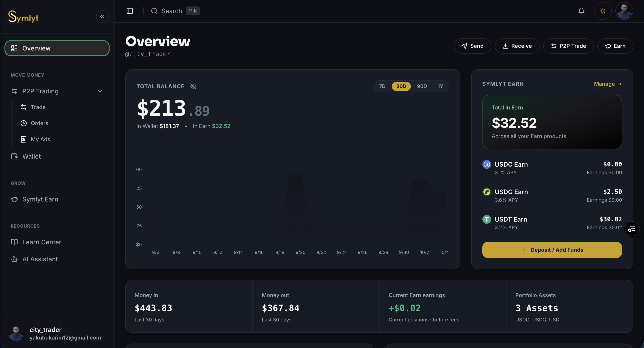This screenshot has height=348, width=644.
Task: Switch theme with sun icon
Action: [x=603, y=11]
